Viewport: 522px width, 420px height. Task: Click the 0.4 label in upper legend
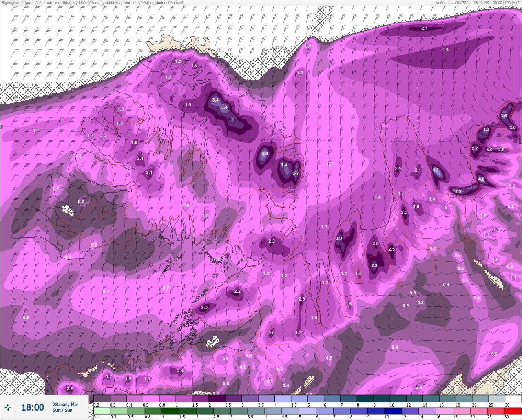tap(129, 405)
